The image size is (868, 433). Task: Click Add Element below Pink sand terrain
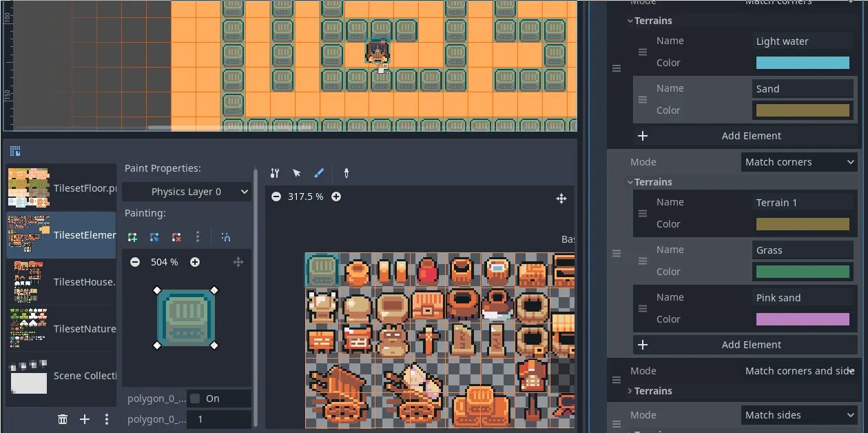point(744,345)
